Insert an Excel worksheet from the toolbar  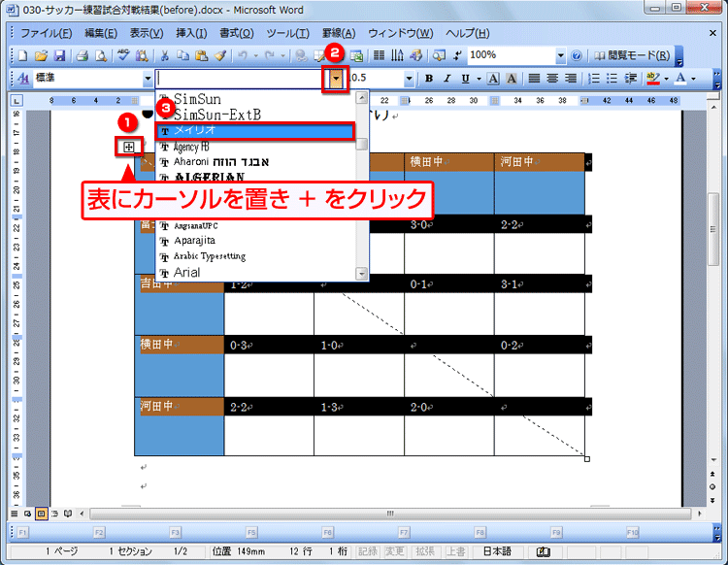click(x=356, y=55)
